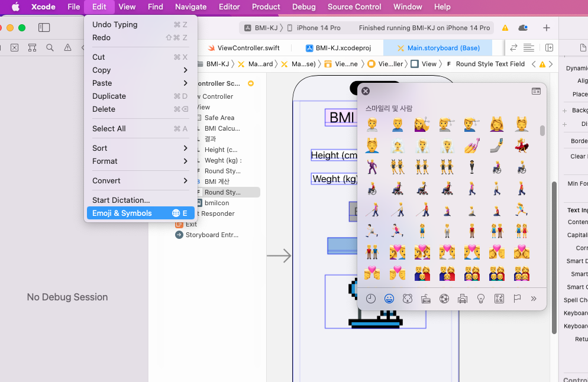Show more emoji categories double chevron
Screen dimensions: 588x382
534,299
